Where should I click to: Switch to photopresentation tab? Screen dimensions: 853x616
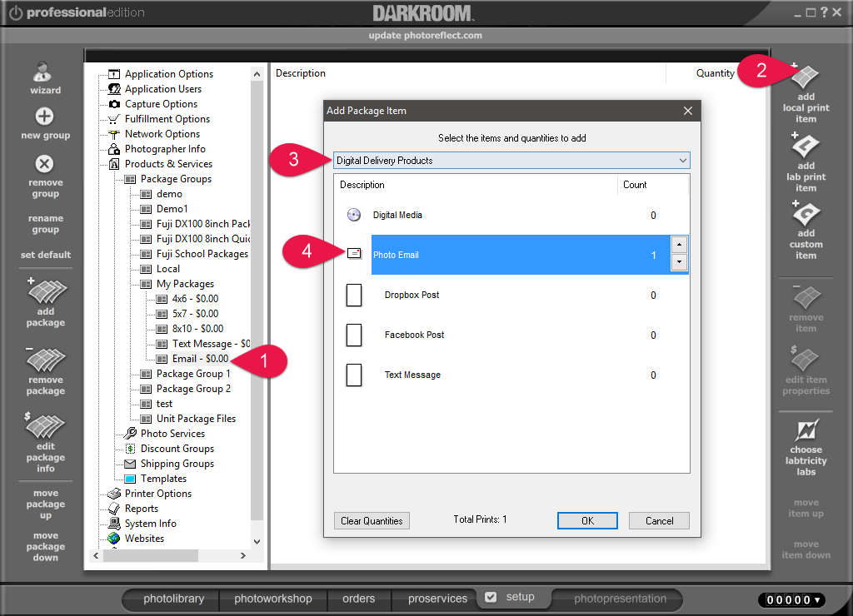coord(620,599)
